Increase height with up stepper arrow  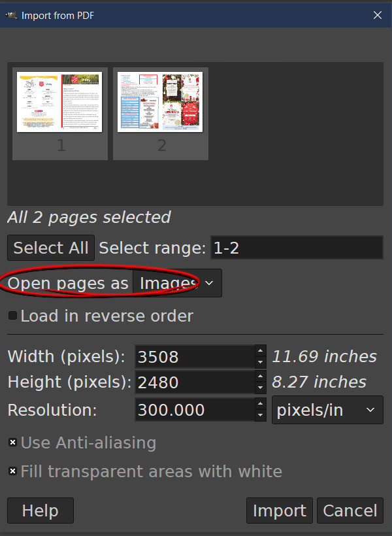click(x=261, y=377)
